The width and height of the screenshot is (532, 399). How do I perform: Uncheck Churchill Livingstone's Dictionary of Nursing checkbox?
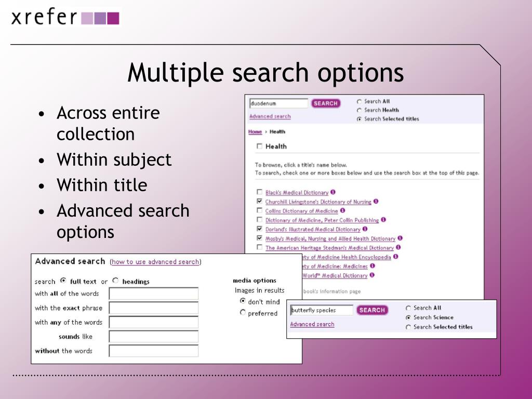point(260,201)
